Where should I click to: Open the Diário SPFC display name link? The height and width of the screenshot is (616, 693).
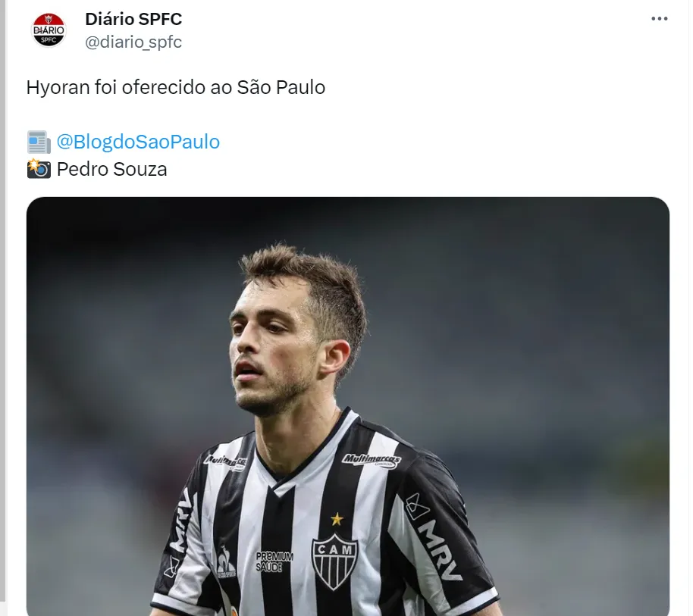click(133, 19)
